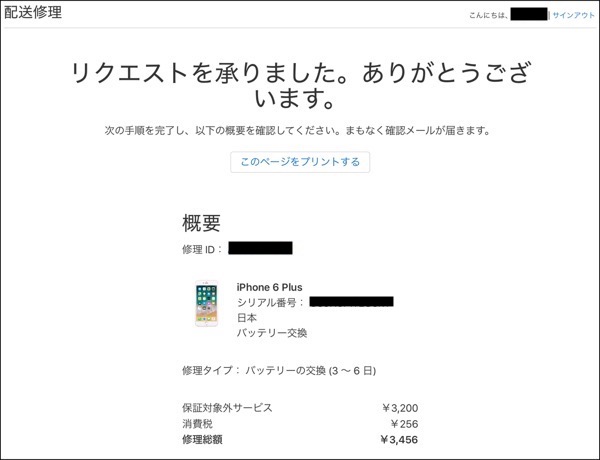The height and width of the screenshot is (460, 600).
Task: Select the ¥3,200 service price
Action: [399, 408]
